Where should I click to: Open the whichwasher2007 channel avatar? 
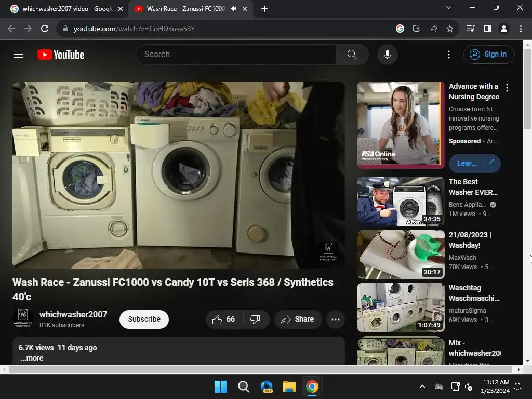click(x=23, y=318)
